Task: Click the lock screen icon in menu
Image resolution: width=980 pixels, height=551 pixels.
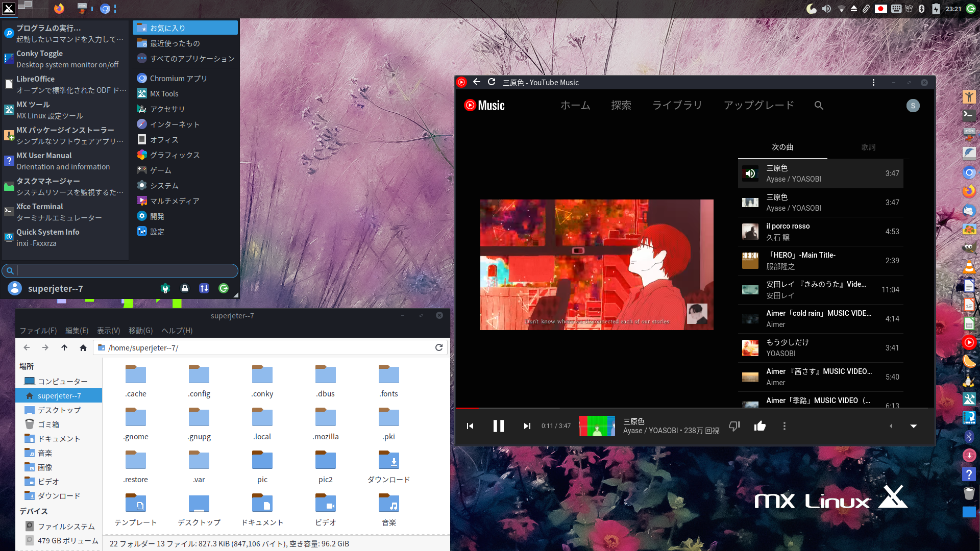Action: 185,288
